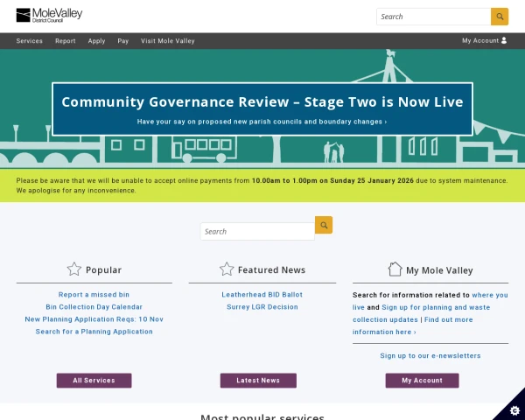Screen dimensions: 525x420
Task: Open the cookie settings gear icon
Action: [x=510, y=406]
